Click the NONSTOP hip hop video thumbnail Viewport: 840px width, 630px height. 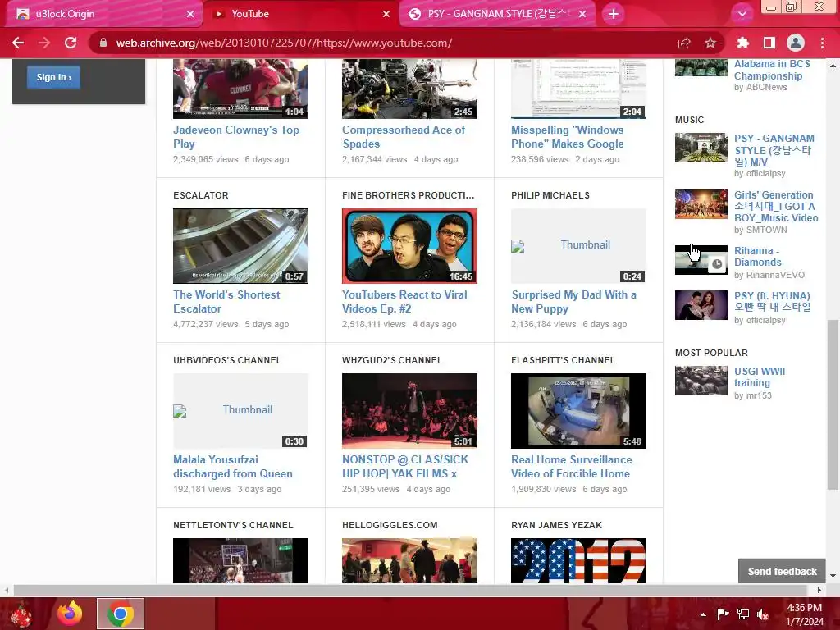[409, 411]
